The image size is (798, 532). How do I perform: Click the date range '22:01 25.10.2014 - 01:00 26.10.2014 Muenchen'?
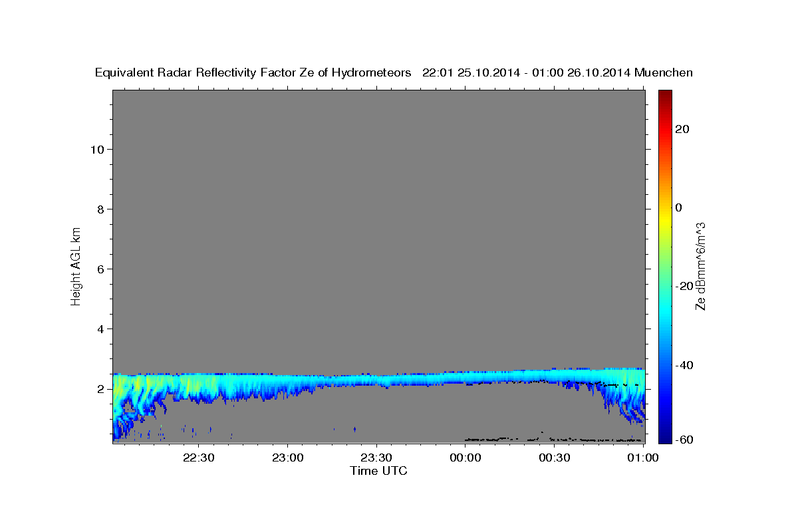coord(558,72)
